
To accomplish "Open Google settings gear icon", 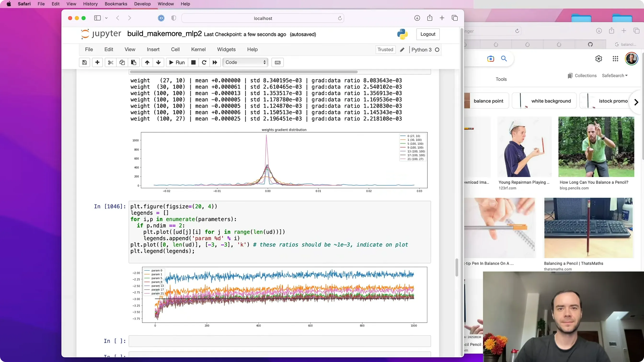I will (598, 59).
